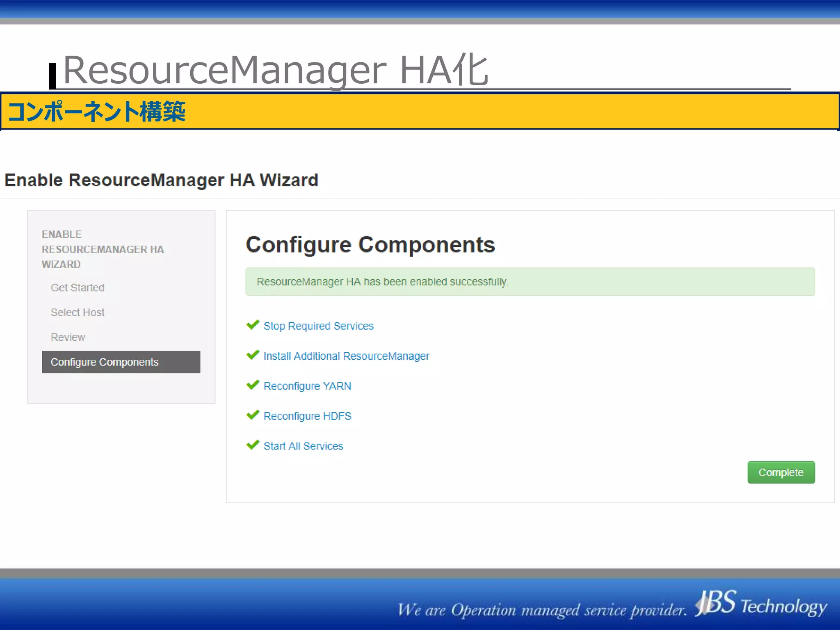Click the Enable ResourceManager HA Wizard title
840x630 pixels.
(x=161, y=180)
